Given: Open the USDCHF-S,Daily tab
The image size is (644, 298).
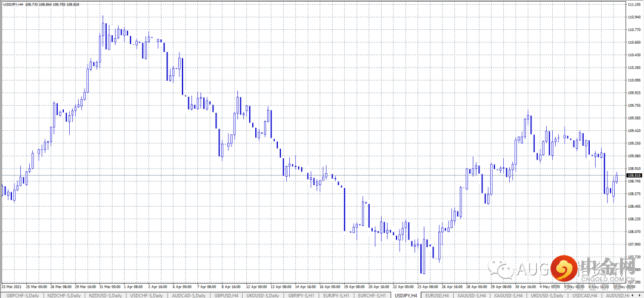Looking at the screenshot, I should coord(147,296).
